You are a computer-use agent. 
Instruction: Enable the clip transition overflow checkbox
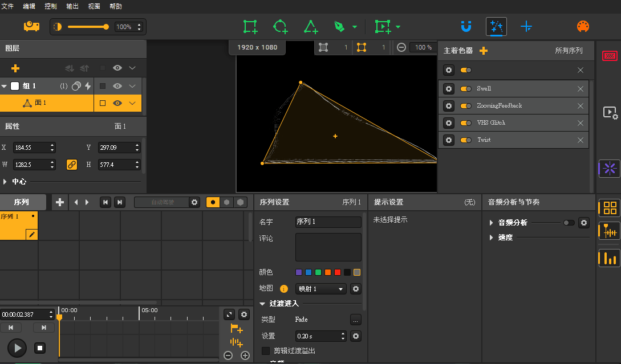click(x=266, y=351)
